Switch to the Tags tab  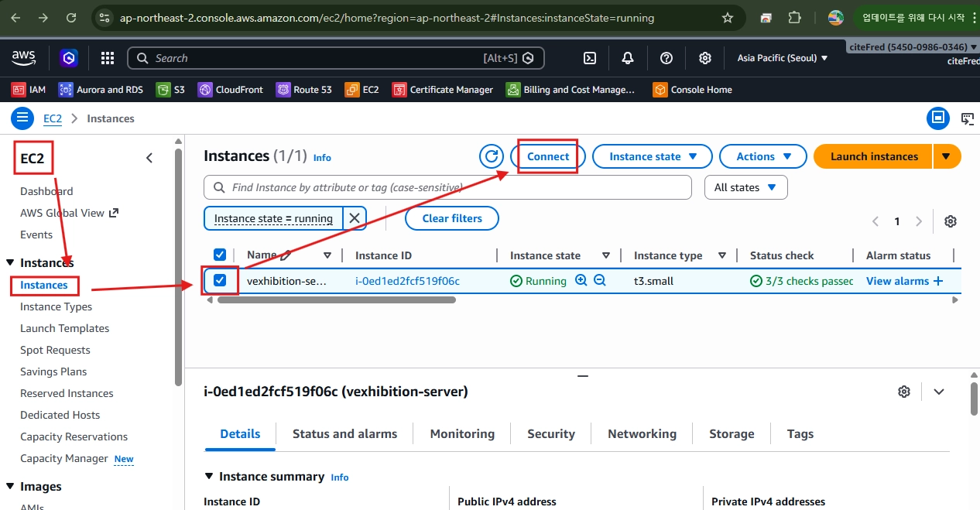(x=800, y=434)
